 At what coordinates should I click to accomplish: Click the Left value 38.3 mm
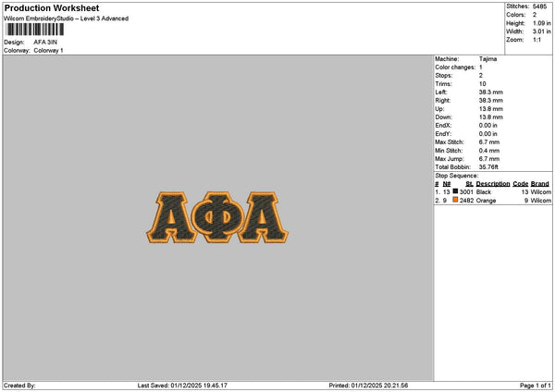[491, 92]
